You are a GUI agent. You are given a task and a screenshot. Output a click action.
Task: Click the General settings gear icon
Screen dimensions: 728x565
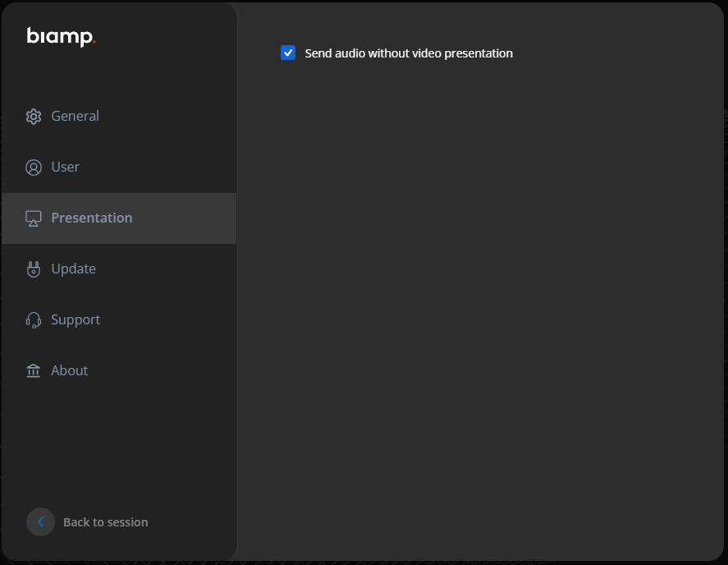click(33, 116)
